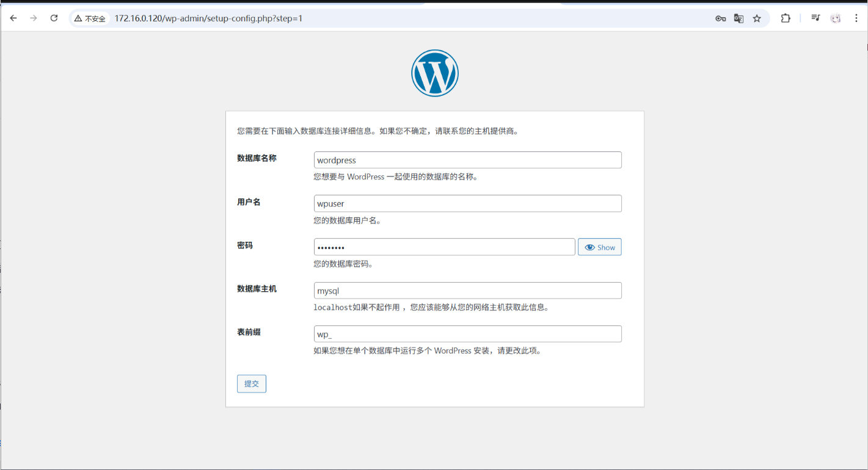Focus the 数据库主机 field containing mysql
The width and height of the screenshot is (868, 470).
click(x=467, y=291)
